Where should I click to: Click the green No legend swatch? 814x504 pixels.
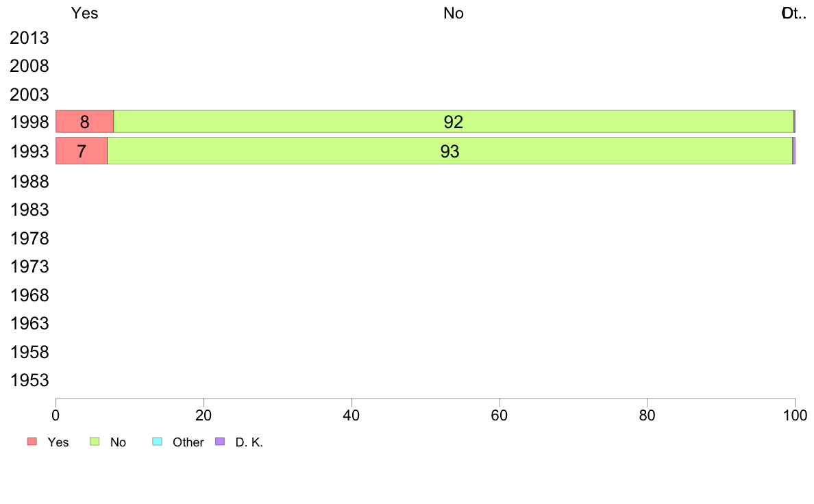click(x=95, y=442)
